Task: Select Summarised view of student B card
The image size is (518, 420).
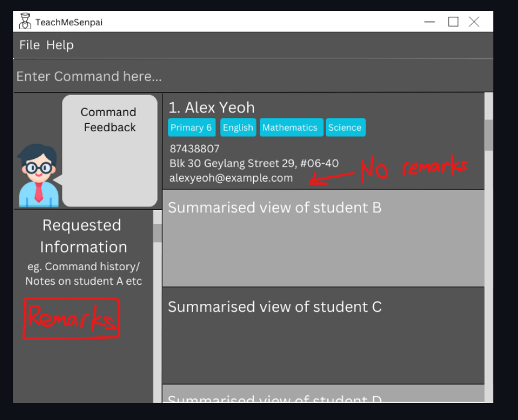Action: point(323,238)
